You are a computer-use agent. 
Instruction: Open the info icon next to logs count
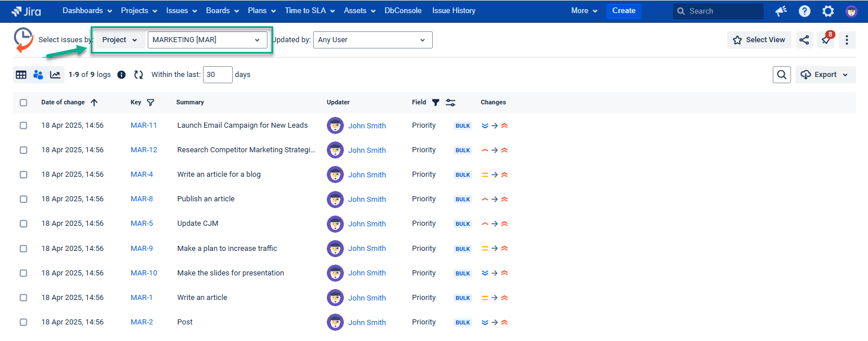pyautogui.click(x=121, y=75)
